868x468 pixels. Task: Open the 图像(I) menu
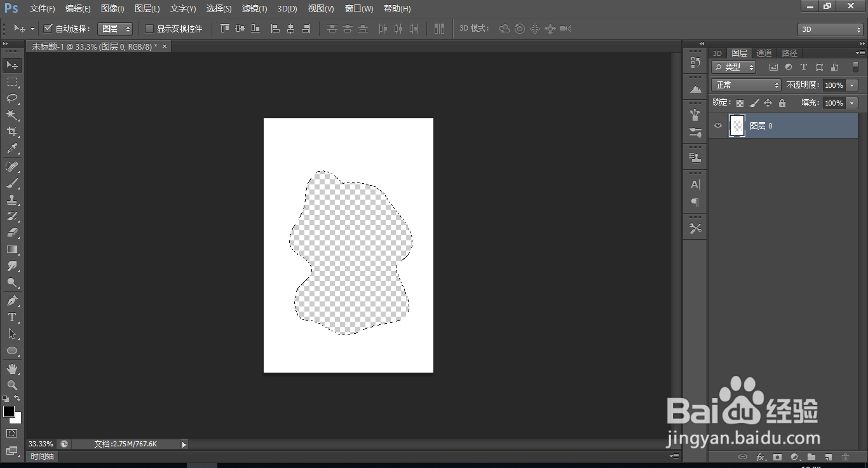pyautogui.click(x=112, y=9)
